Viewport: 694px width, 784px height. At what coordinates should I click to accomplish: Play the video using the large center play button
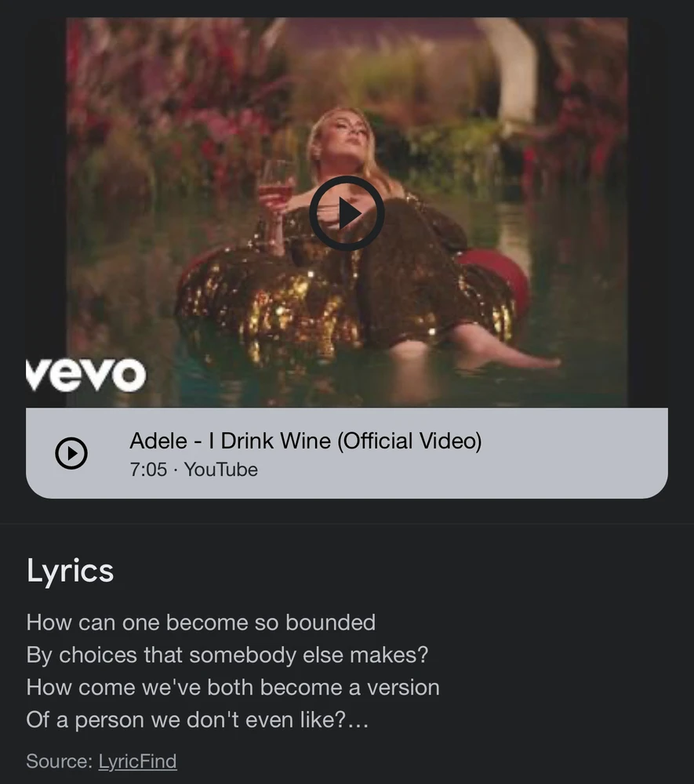click(347, 213)
